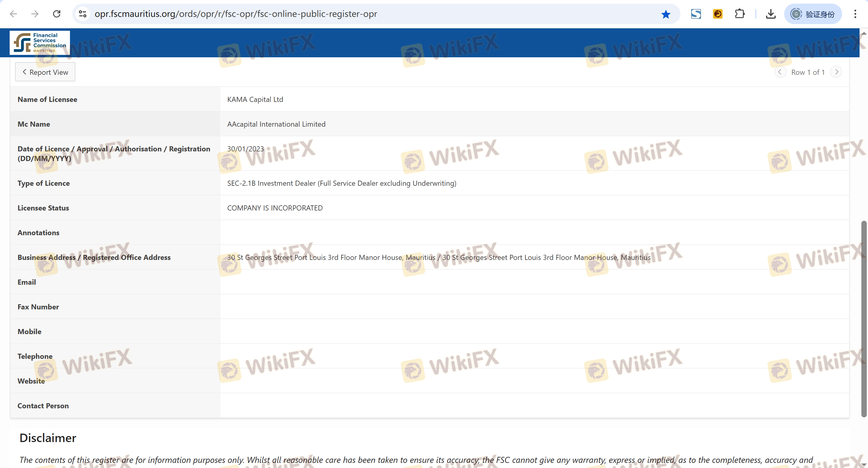This screenshot has width=868, height=468.
Task: Open the blue S extension icon
Action: (x=696, y=14)
